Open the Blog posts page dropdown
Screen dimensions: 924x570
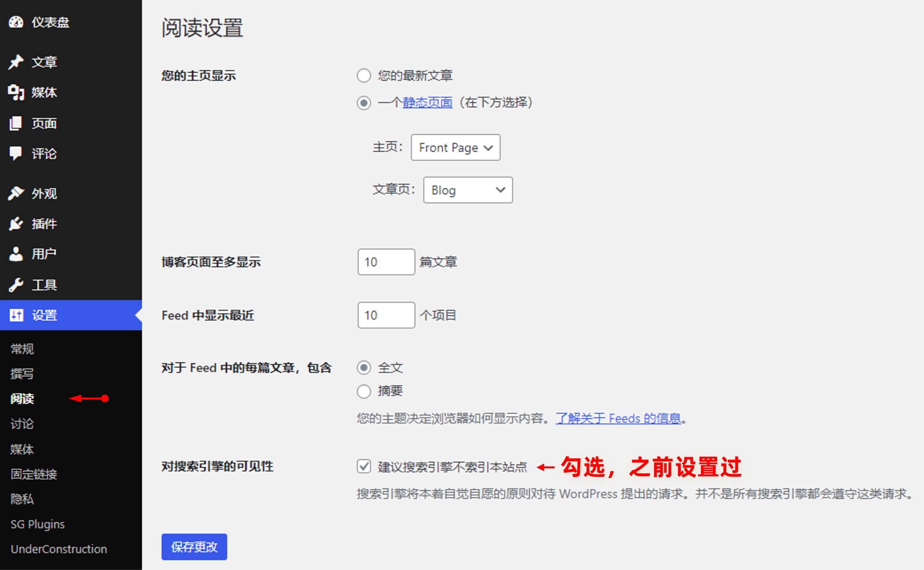468,190
